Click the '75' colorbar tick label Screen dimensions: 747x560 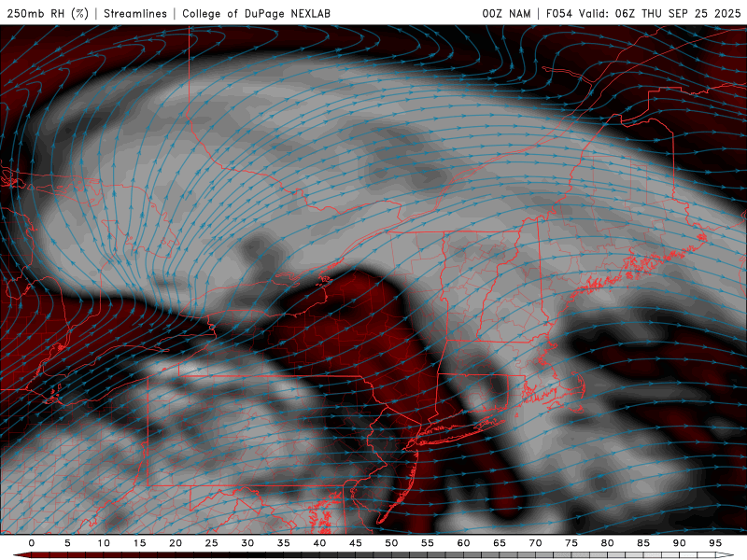click(x=571, y=543)
